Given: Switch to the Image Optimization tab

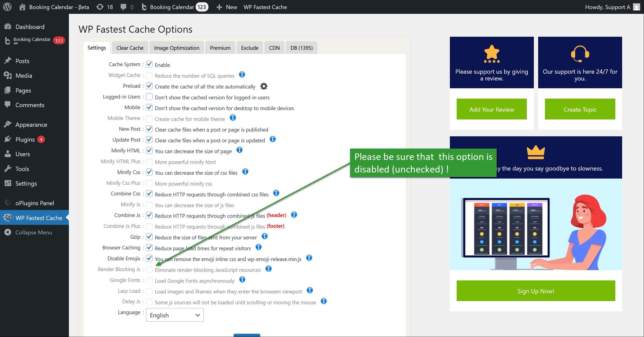Looking at the screenshot, I should 177,48.
